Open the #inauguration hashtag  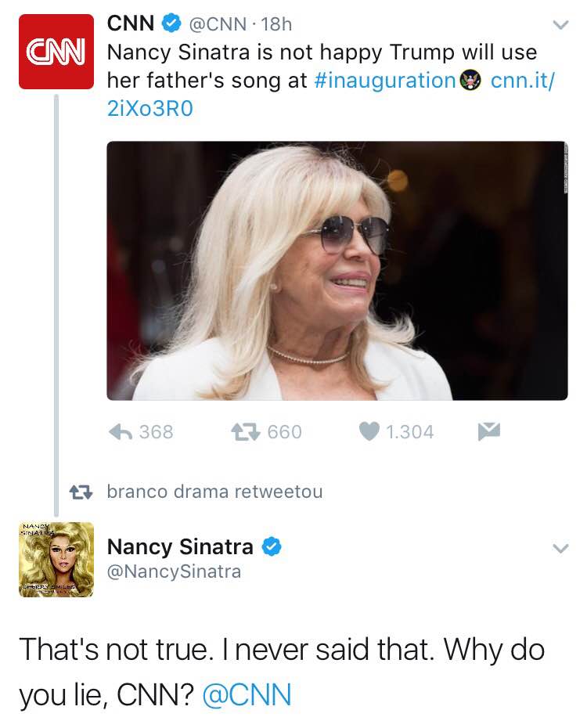click(x=387, y=80)
